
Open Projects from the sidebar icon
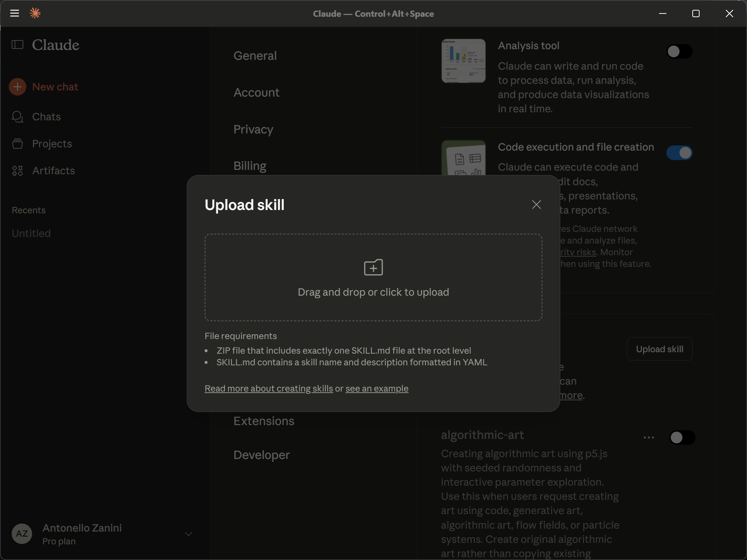pyautogui.click(x=18, y=144)
